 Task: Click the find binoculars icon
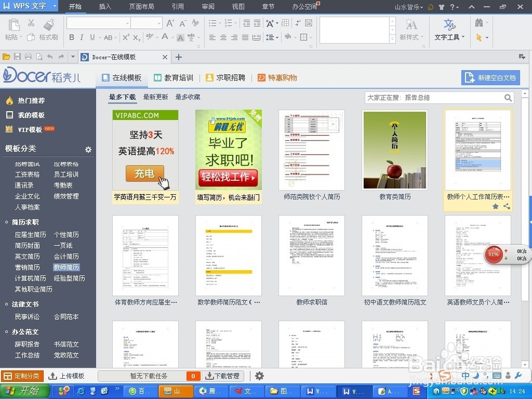(479, 23)
